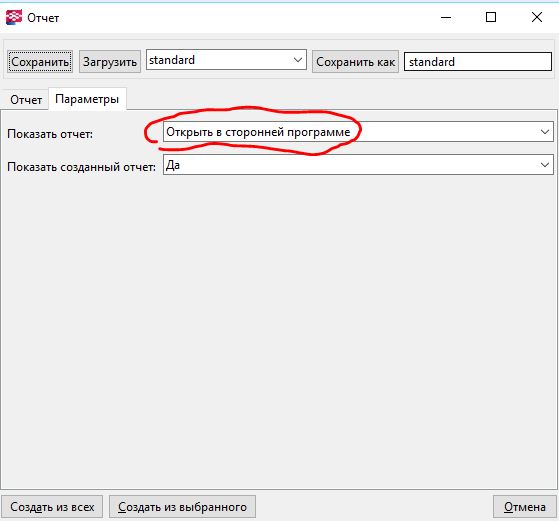The height and width of the screenshot is (521, 559).
Task: Click the application logo icon in title bar
Action: point(14,17)
